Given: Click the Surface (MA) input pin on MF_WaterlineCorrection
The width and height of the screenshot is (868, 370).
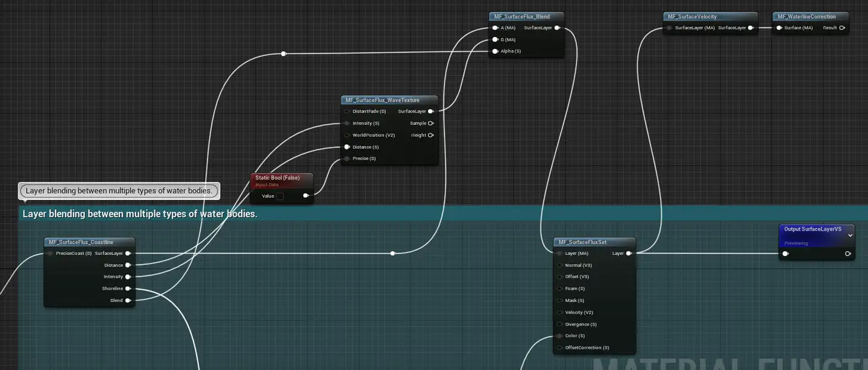Looking at the screenshot, I should (779, 28).
